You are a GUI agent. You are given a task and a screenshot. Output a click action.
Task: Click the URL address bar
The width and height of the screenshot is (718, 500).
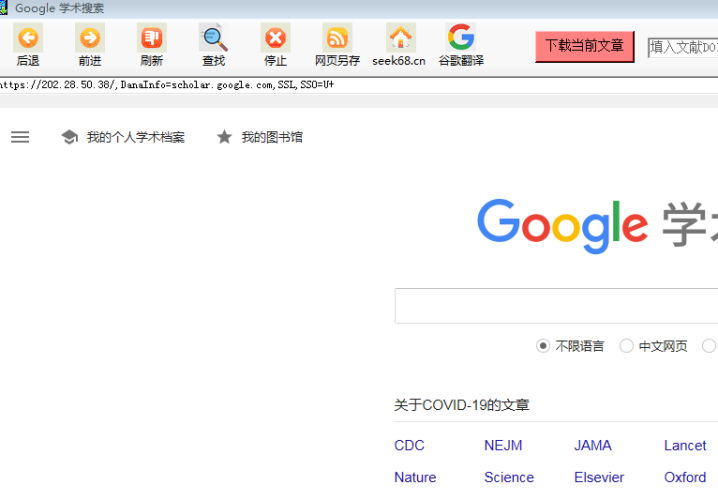click(359, 85)
